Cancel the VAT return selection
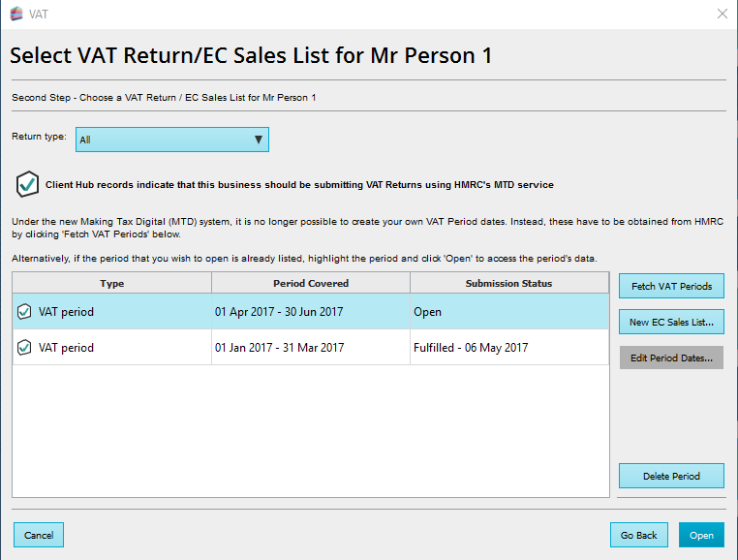Viewport: 738px width, 560px height. [x=39, y=535]
